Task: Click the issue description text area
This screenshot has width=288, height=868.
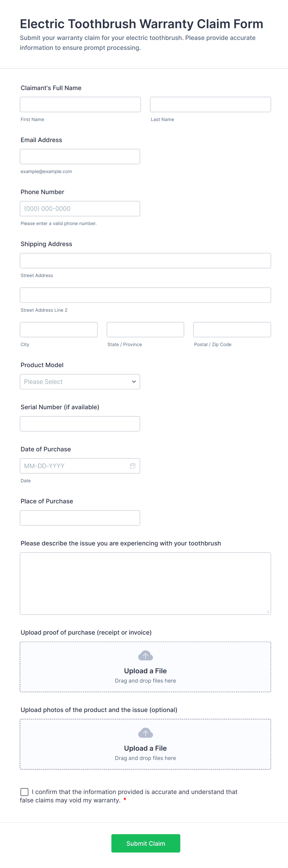Action: click(x=145, y=583)
